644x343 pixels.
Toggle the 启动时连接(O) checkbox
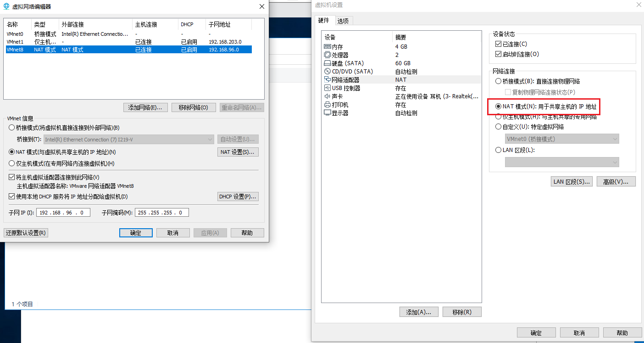click(x=499, y=54)
